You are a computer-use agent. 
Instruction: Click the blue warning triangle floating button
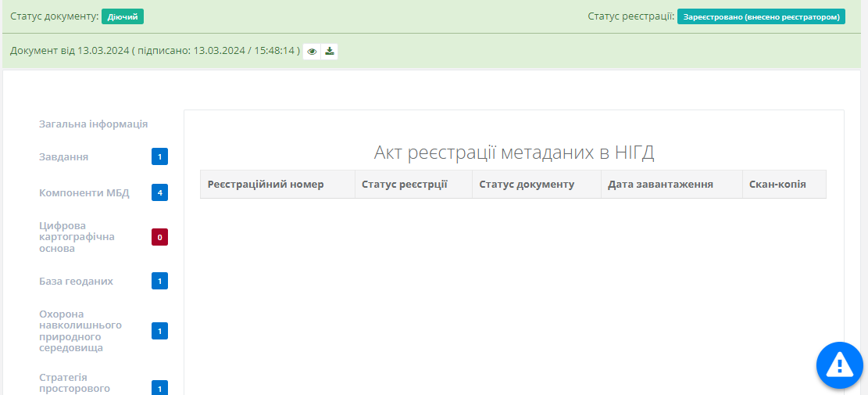click(x=839, y=364)
